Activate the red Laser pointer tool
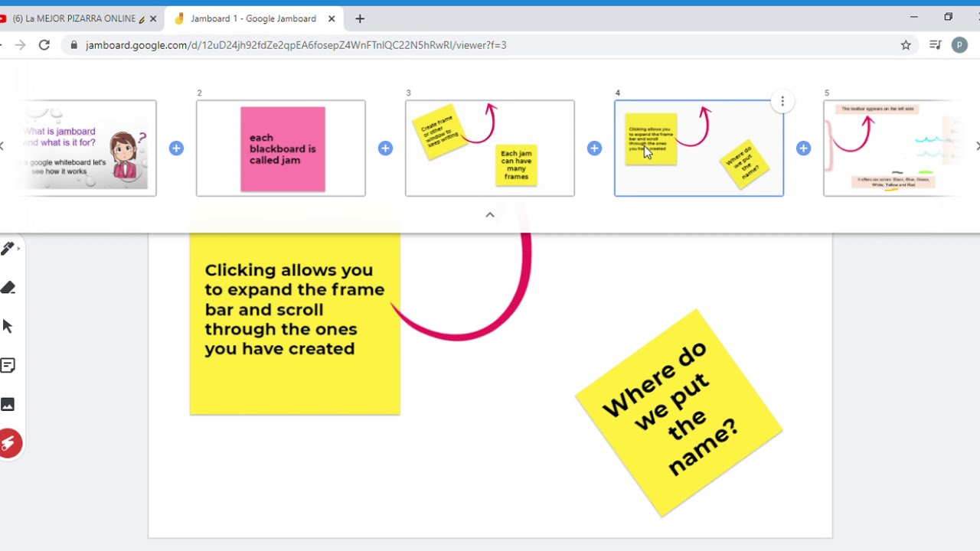The height and width of the screenshot is (551, 980). tap(9, 443)
